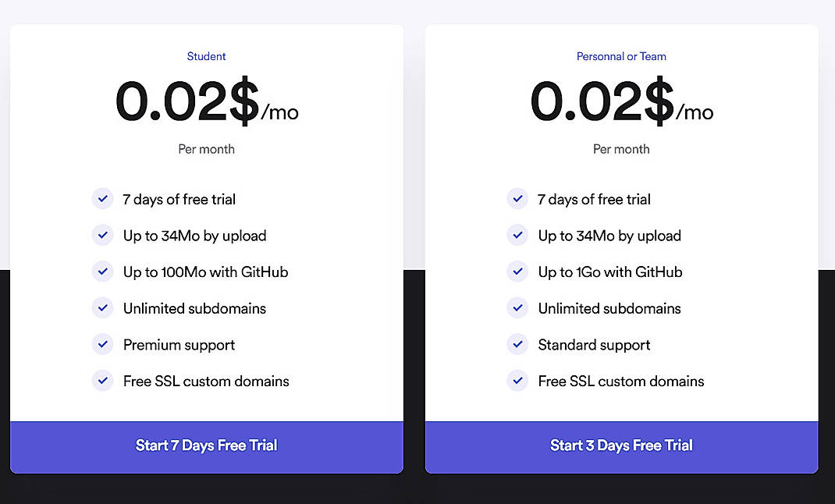Click Start 3 Days Free Trial
Image resolution: width=835 pixels, height=504 pixels.
[x=621, y=445]
